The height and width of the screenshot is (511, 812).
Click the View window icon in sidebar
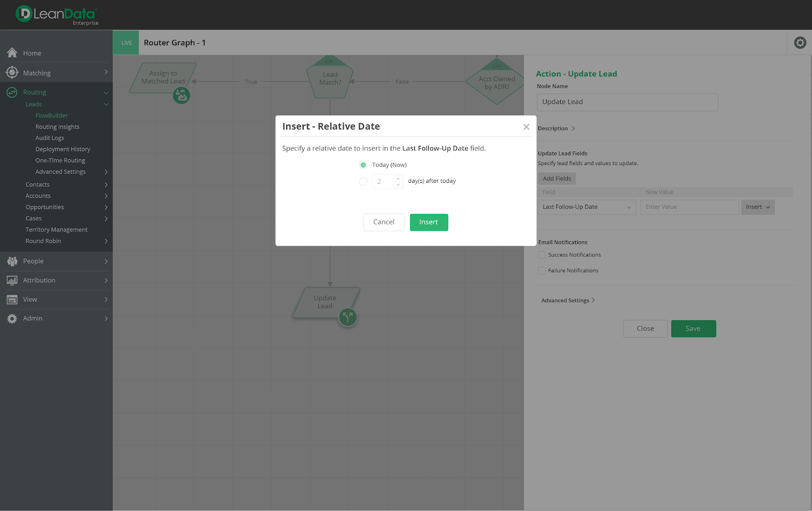click(x=12, y=300)
